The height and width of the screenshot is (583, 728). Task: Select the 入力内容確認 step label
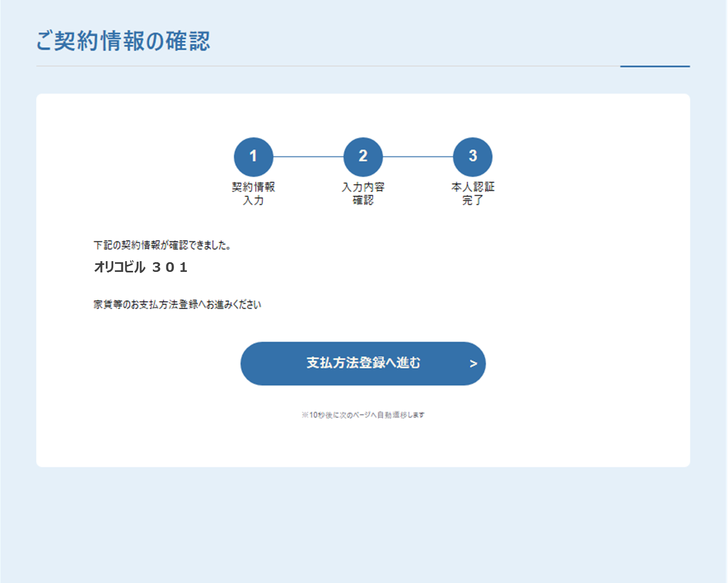coord(363,193)
